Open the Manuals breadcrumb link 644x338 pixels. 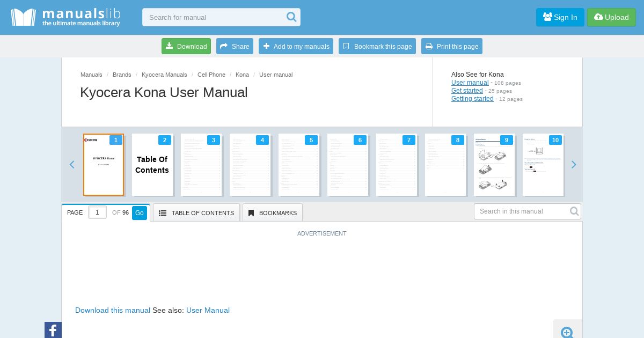click(x=91, y=75)
